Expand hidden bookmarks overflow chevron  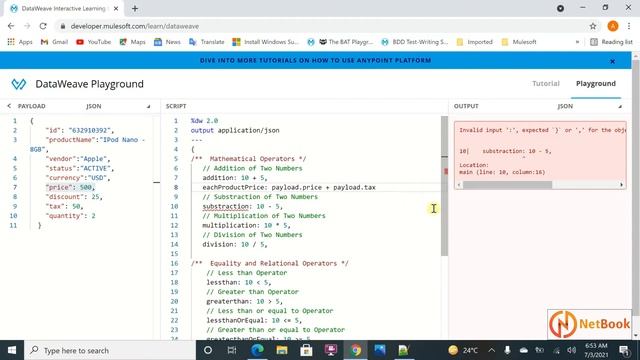[x=577, y=42]
